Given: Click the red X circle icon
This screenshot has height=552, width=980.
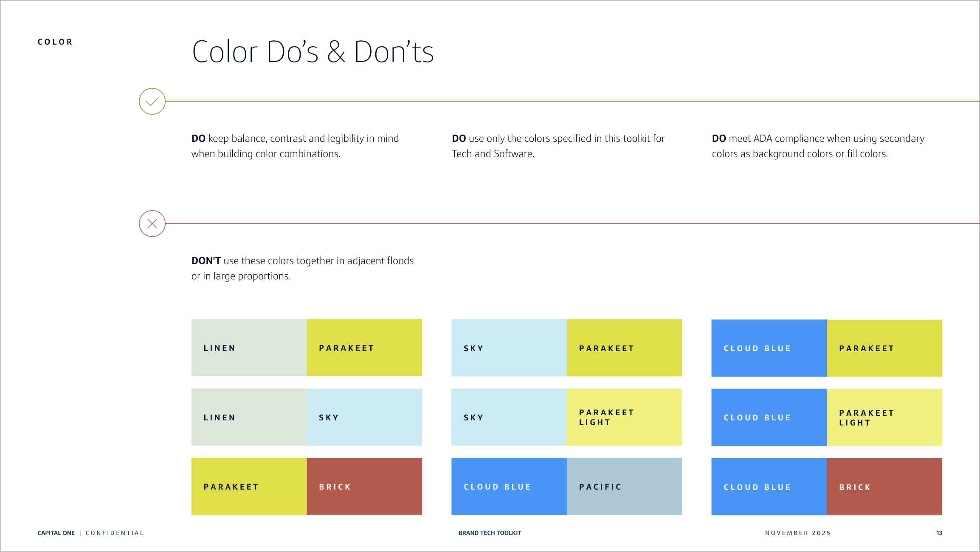Looking at the screenshot, I should click(152, 223).
